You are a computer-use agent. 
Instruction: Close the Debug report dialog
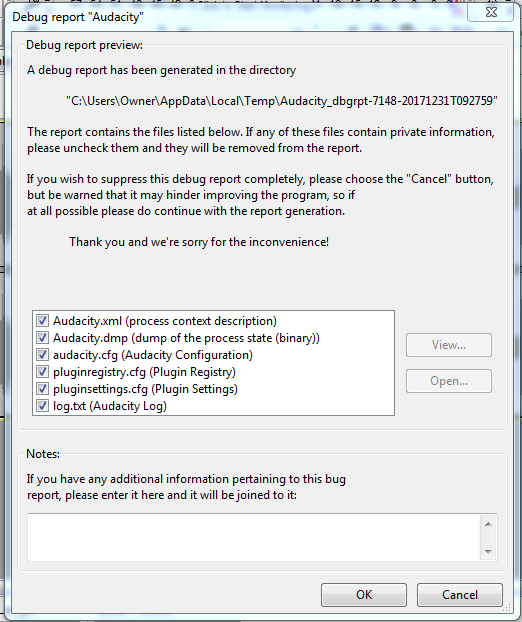(x=491, y=12)
